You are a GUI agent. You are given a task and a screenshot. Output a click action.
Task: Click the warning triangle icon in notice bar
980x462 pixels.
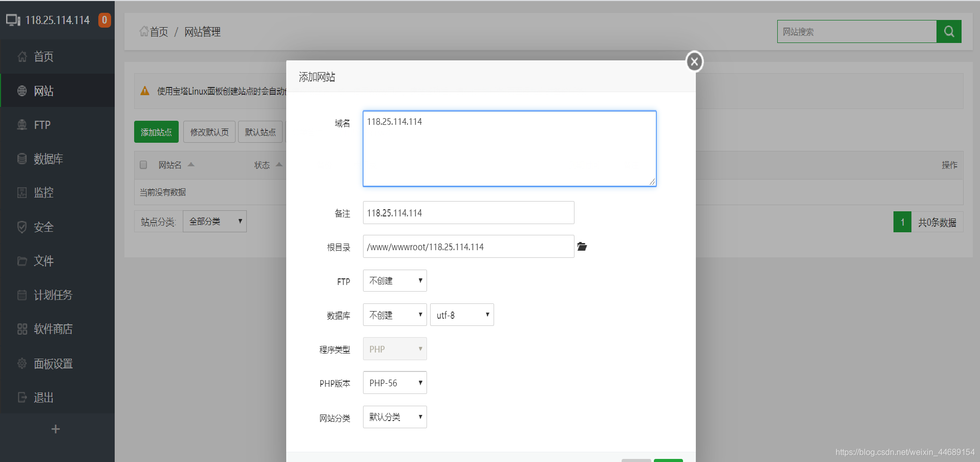tap(145, 91)
